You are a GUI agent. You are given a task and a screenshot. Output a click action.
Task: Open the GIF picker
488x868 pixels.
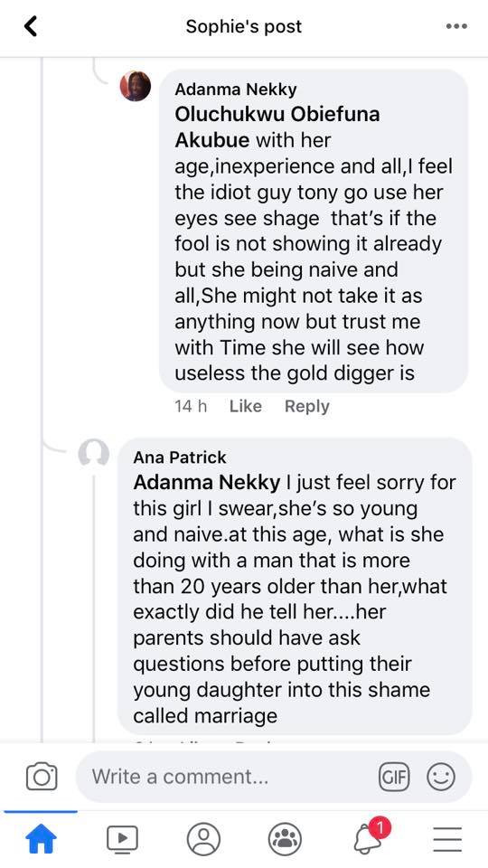pyautogui.click(x=393, y=777)
